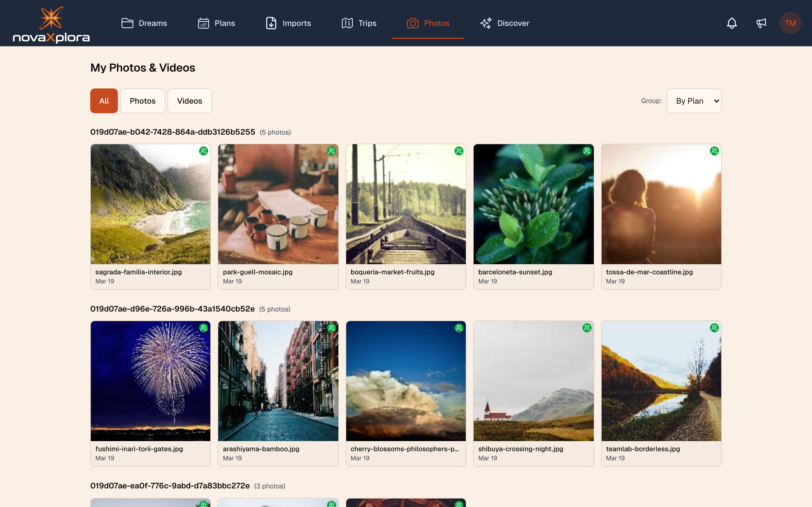812x507 pixels.
Task: Click the novaXplora logo
Action: [51, 23]
